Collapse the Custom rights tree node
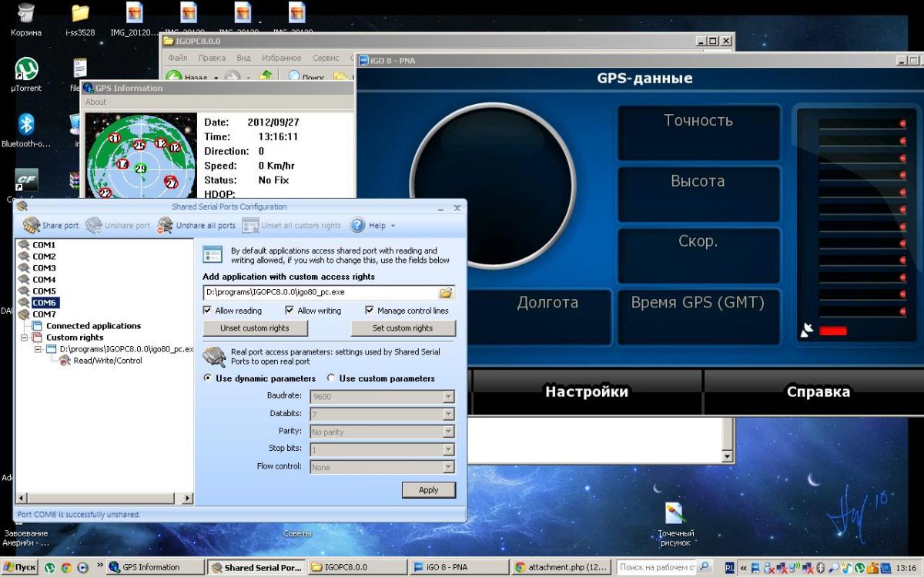The image size is (924, 578). pyautogui.click(x=25, y=338)
